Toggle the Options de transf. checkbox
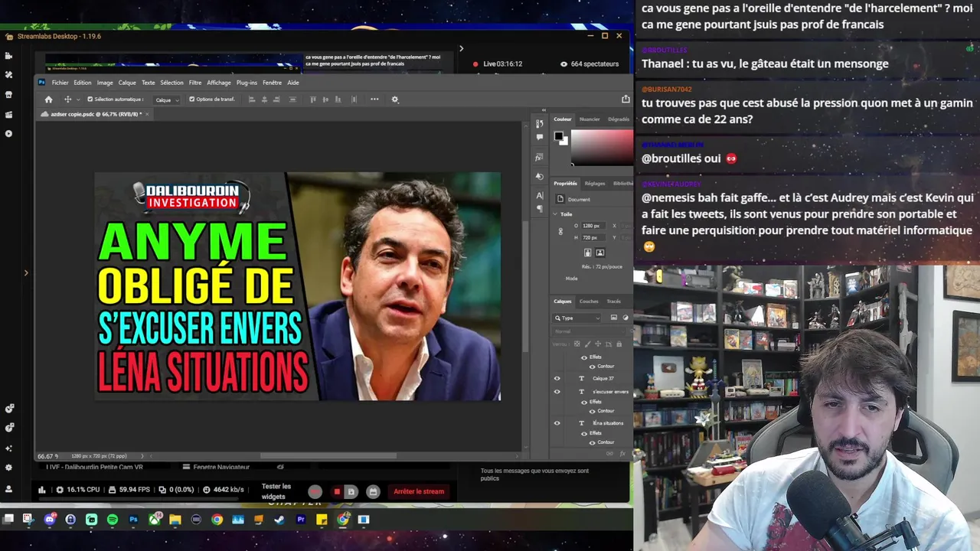The height and width of the screenshot is (551, 980). pos(191,99)
